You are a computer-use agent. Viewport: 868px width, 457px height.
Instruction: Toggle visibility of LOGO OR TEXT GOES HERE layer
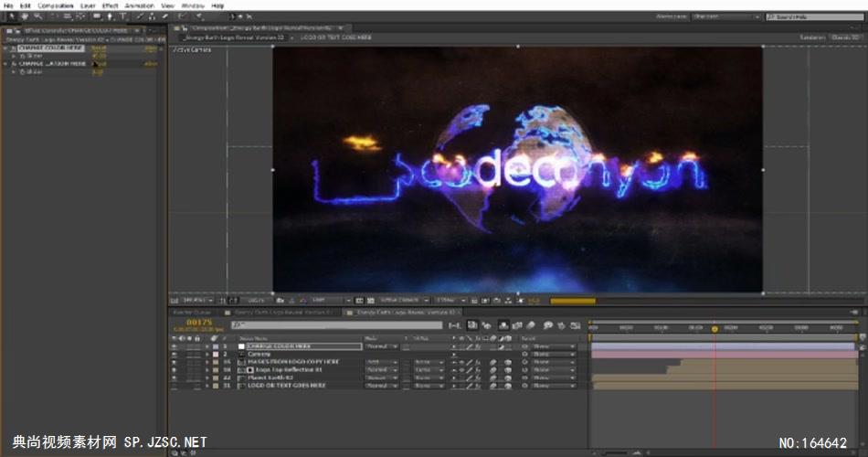175,386
